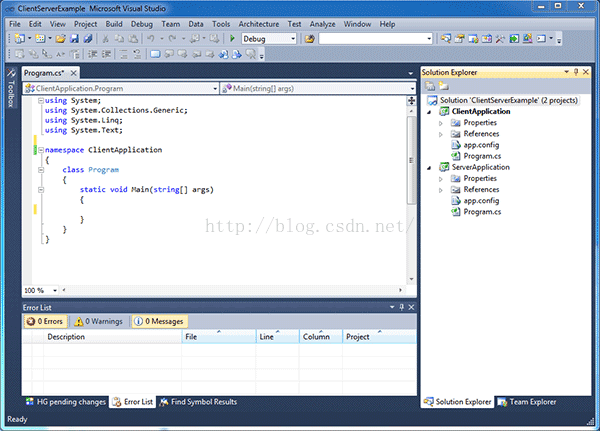Expand Properties under ClientApplication

click(441, 123)
